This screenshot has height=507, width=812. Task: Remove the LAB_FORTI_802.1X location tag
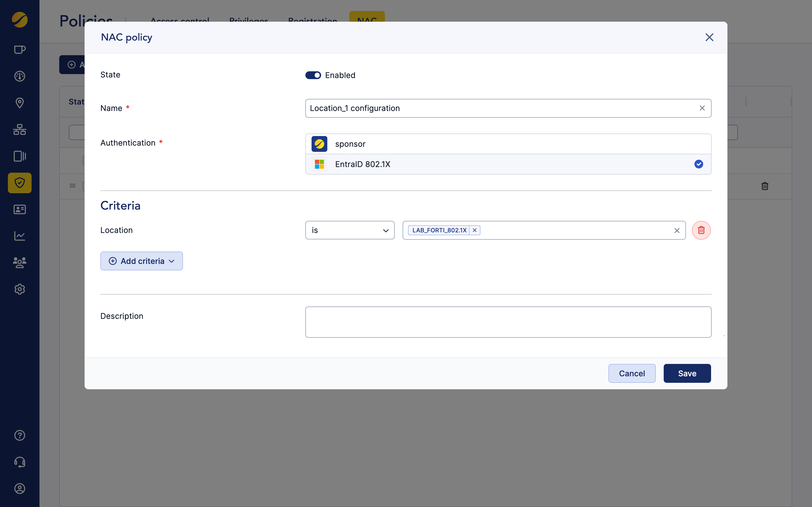pyautogui.click(x=475, y=230)
